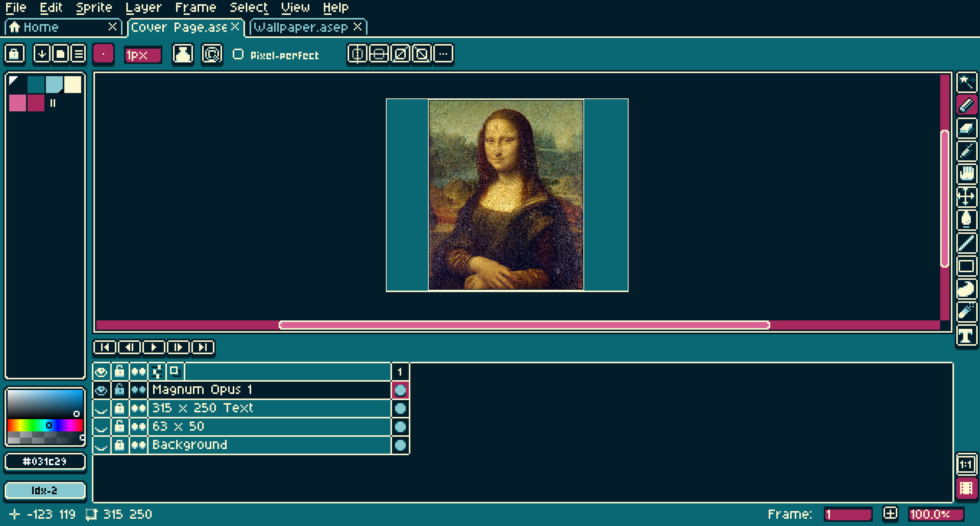
Task: Click the #031c29 hex color field
Action: 45,461
